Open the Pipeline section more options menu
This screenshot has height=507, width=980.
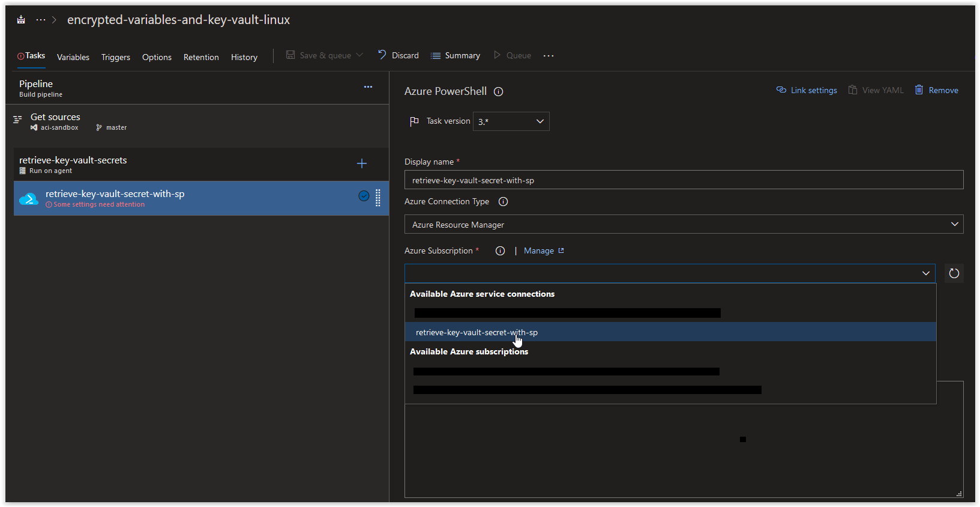368,87
